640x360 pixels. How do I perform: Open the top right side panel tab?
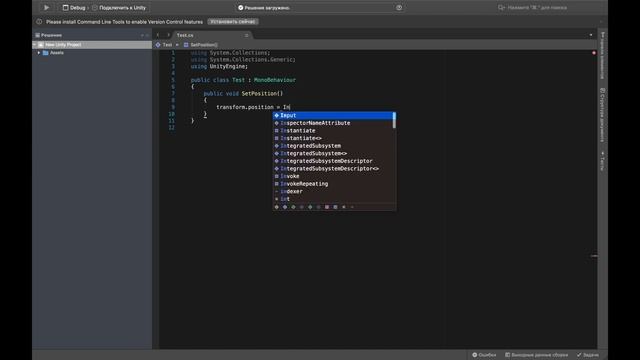pyautogui.click(x=602, y=55)
